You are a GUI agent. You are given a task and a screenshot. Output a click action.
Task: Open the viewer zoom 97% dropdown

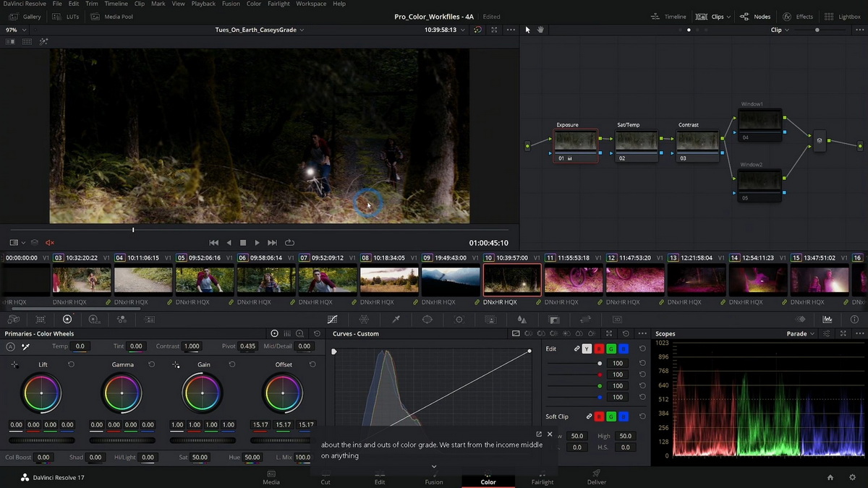click(x=16, y=30)
